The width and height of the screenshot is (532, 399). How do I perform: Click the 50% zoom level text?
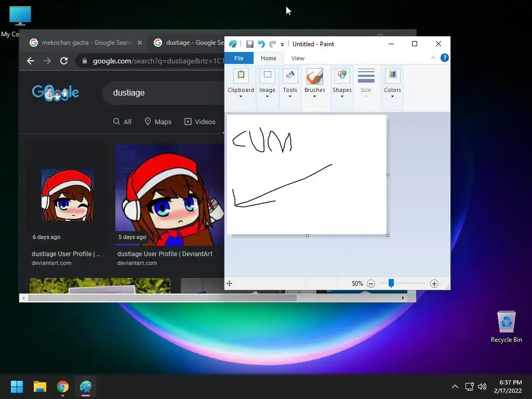click(357, 284)
